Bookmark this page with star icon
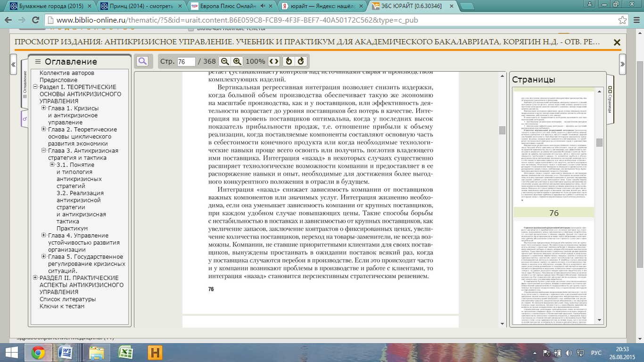 623,20
